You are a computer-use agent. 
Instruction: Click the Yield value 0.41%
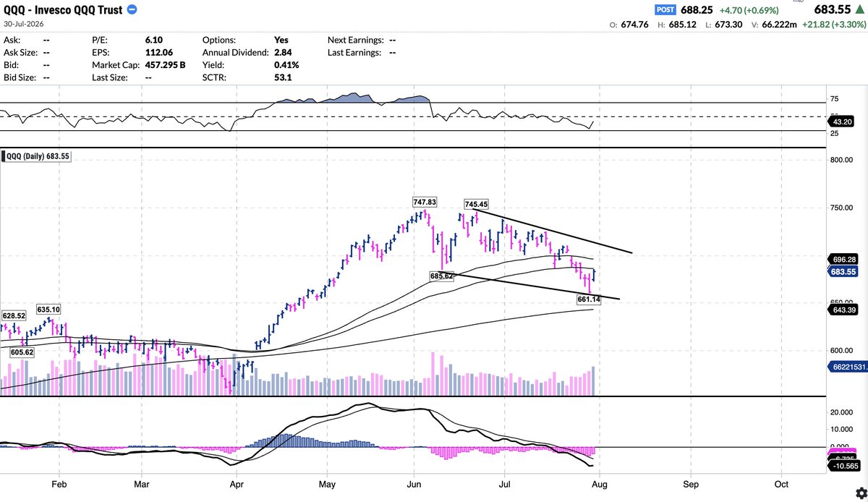286,64
